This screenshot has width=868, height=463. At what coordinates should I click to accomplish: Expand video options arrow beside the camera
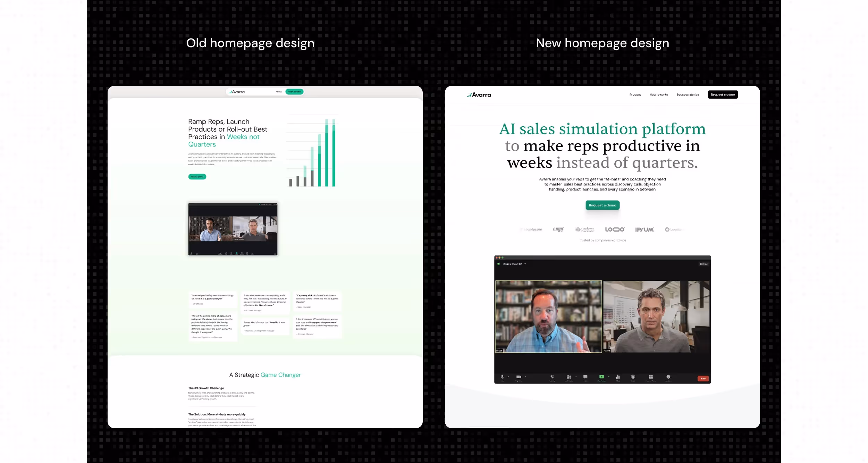coord(526,377)
